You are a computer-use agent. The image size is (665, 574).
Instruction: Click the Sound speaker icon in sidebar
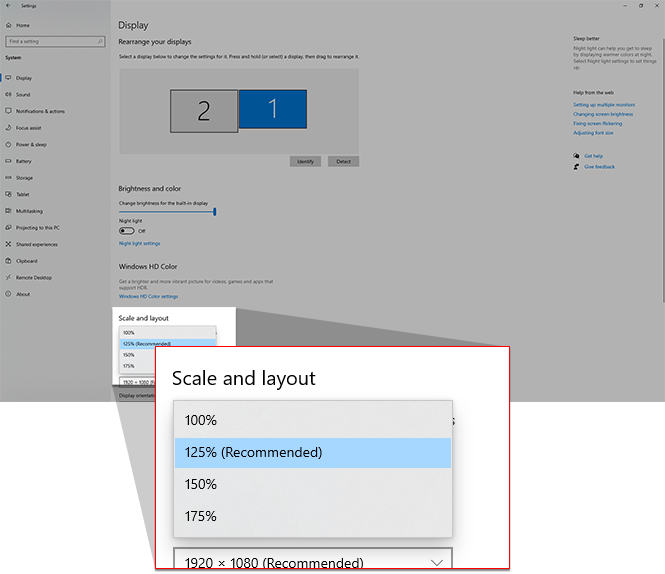pos(8,94)
